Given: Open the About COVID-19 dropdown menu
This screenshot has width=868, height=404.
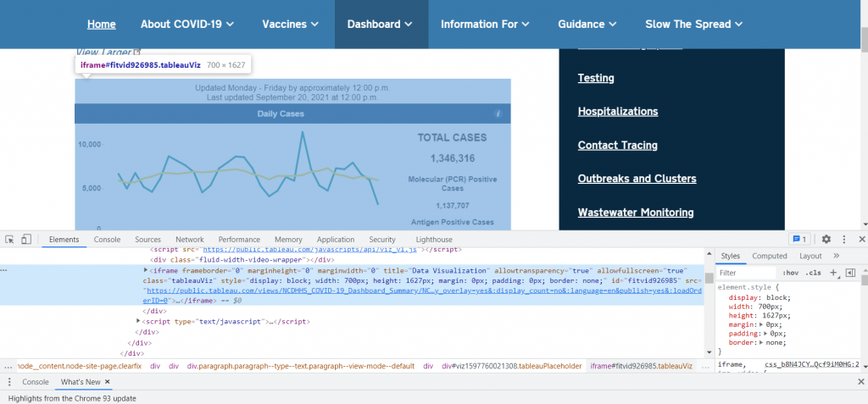Looking at the screenshot, I should 187,25.
